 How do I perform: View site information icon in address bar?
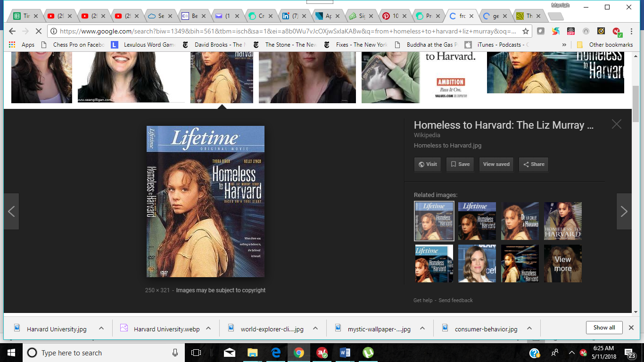[x=54, y=32]
